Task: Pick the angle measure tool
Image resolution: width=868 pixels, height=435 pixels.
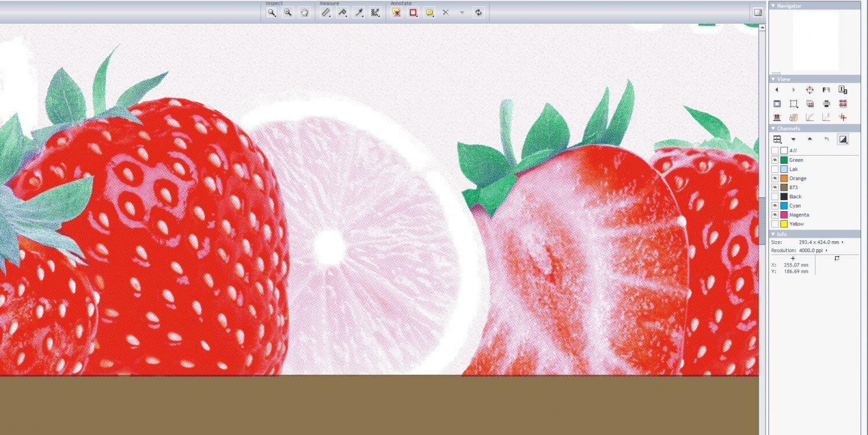Action: point(342,12)
